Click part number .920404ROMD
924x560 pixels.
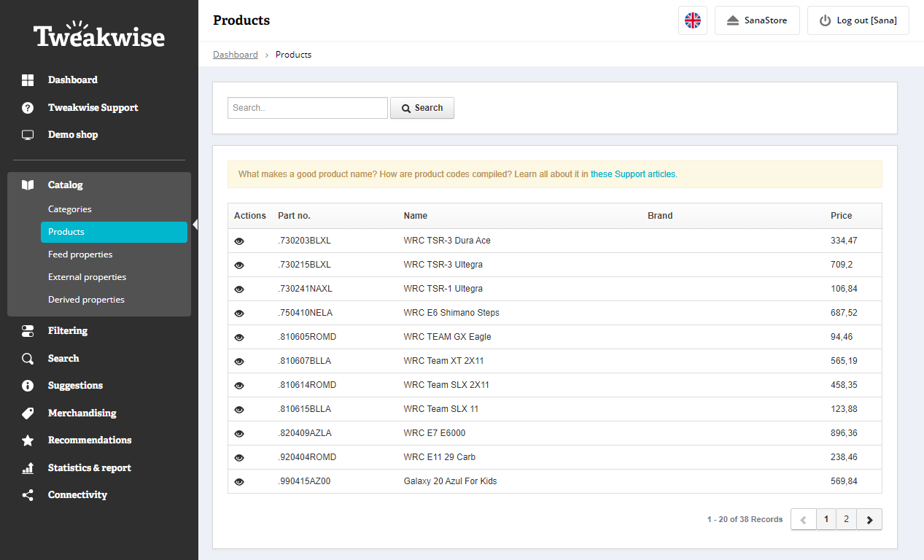pyautogui.click(x=307, y=457)
